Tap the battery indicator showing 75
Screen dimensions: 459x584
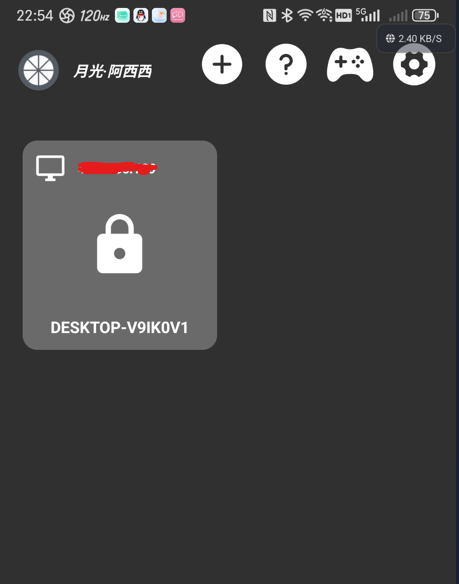click(x=425, y=16)
